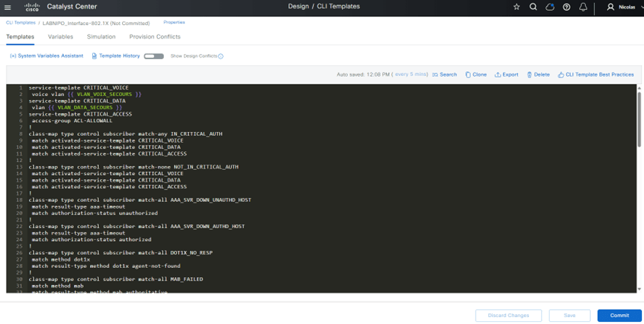Open the help question mark icon
The image size is (644, 324).
tap(567, 7)
